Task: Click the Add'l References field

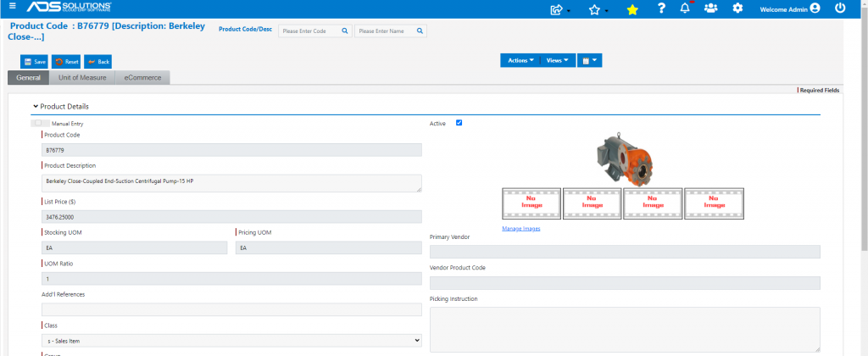Action: [x=231, y=309]
